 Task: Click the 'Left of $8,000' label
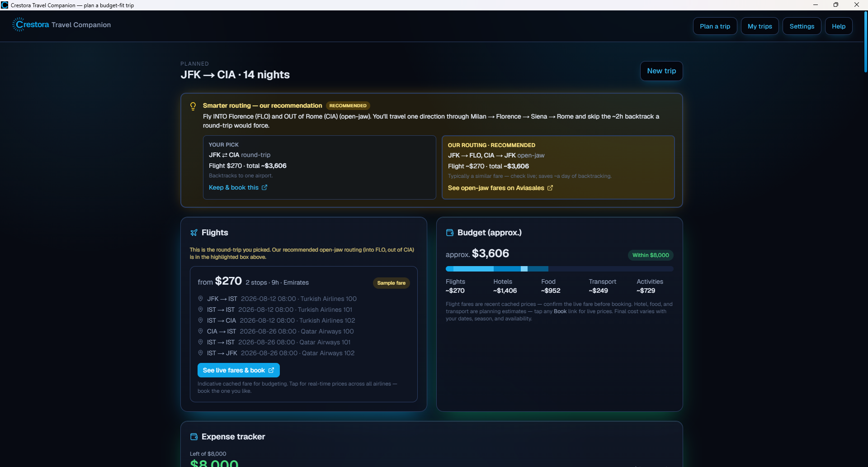pyautogui.click(x=208, y=454)
